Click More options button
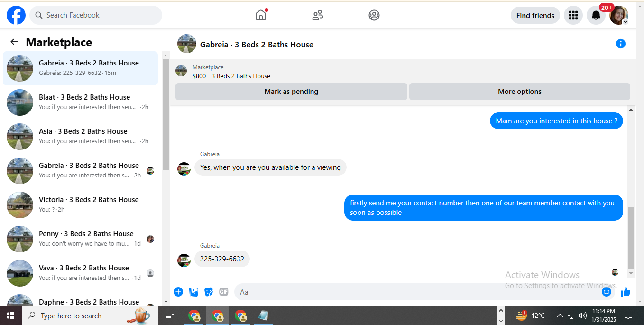 point(520,92)
